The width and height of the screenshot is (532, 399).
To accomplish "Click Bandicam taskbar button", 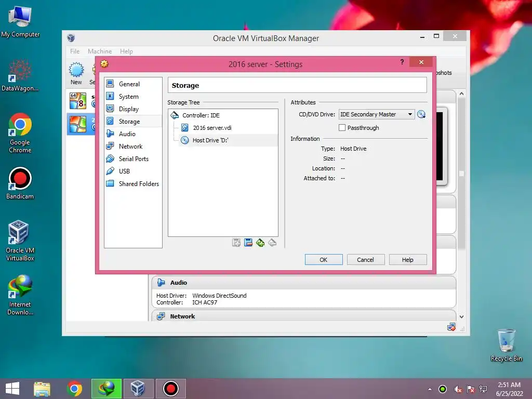I will [x=170, y=389].
